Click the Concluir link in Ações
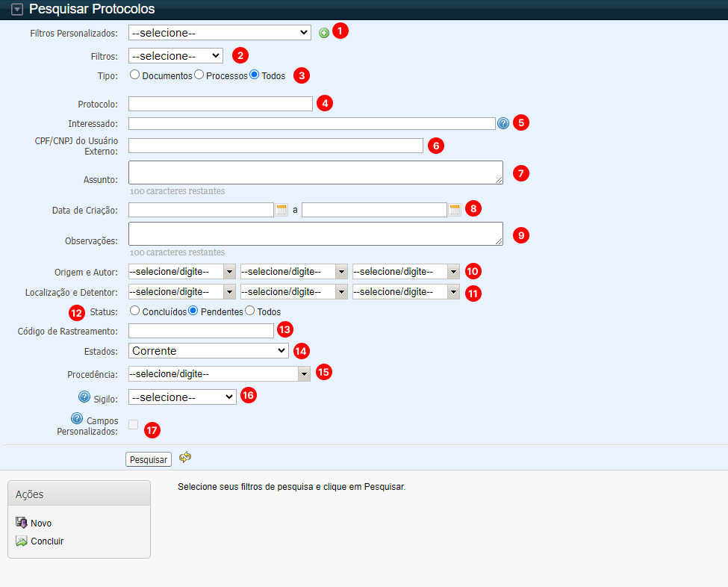 (x=47, y=541)
